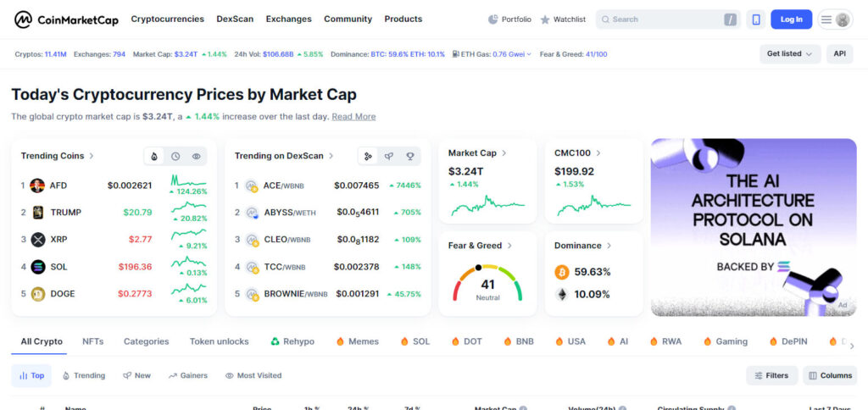The height and width of the screenshot is (410, 868).
Task: Click the ABYSS/WETH pair icon
Action: coord(253,213)
